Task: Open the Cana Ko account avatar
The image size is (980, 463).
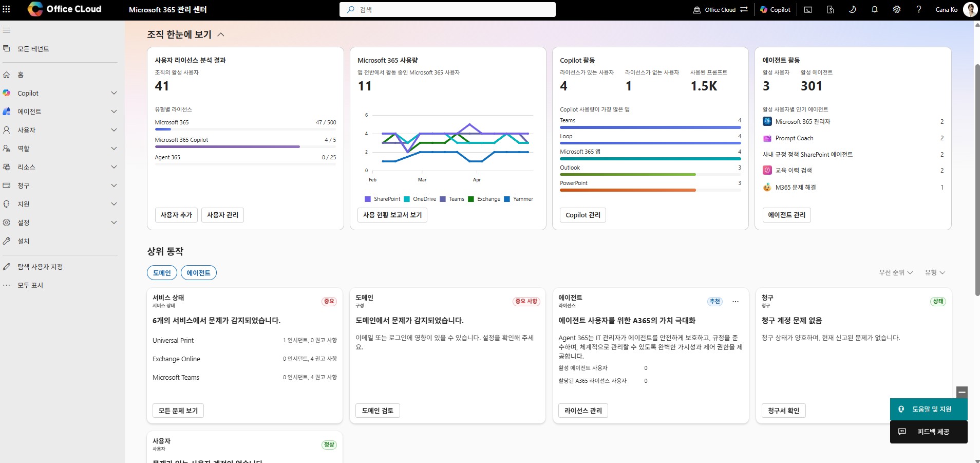Action: tap(970, 9)
